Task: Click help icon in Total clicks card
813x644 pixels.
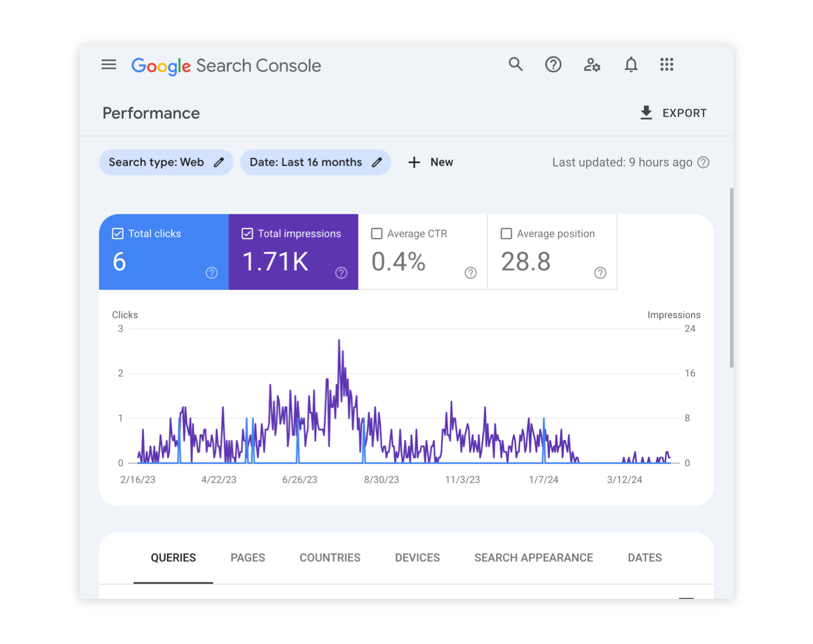Action: (212, 273)
